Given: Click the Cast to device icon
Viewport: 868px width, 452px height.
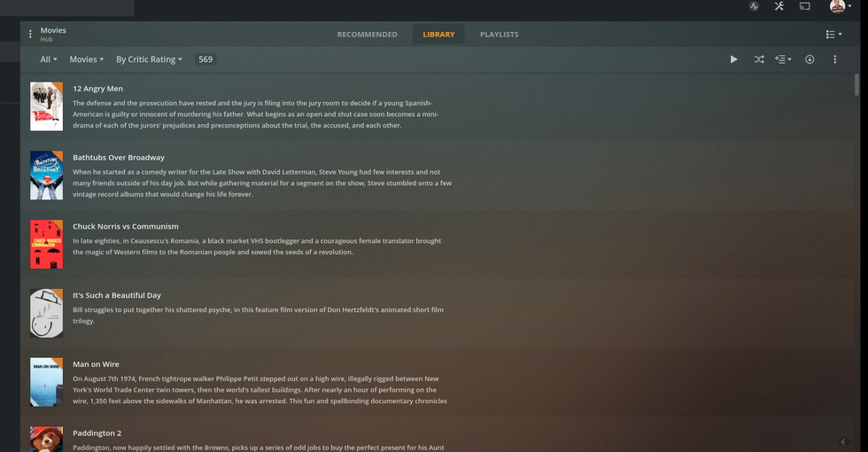Looking at the screenshot, I should point(805,6).
